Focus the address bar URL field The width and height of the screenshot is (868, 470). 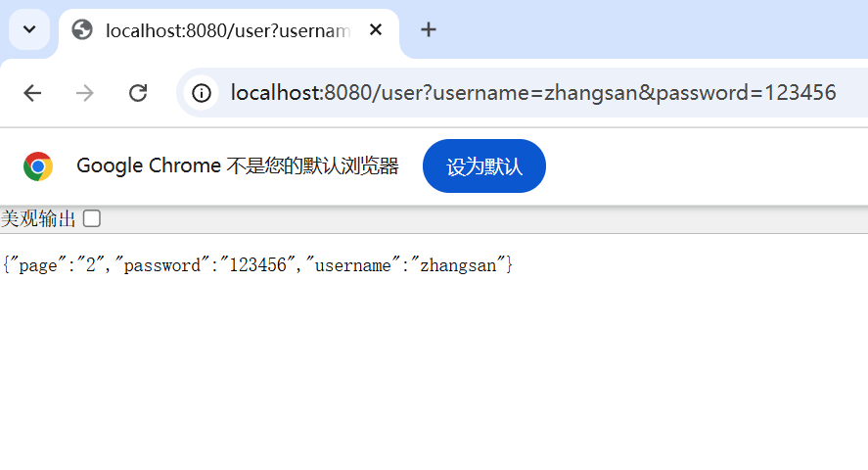[533, 93]
